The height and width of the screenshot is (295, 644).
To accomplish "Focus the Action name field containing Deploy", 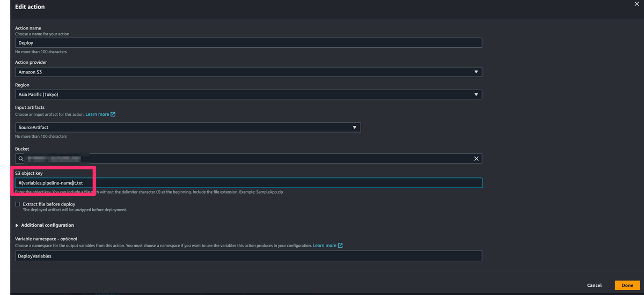I will (248, 43).
